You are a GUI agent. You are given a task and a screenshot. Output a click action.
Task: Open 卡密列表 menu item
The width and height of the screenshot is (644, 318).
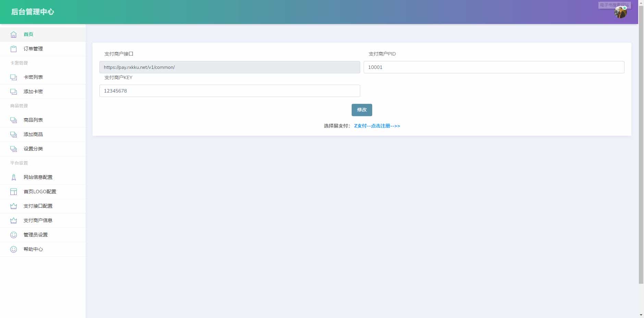(x=43, y=77)
